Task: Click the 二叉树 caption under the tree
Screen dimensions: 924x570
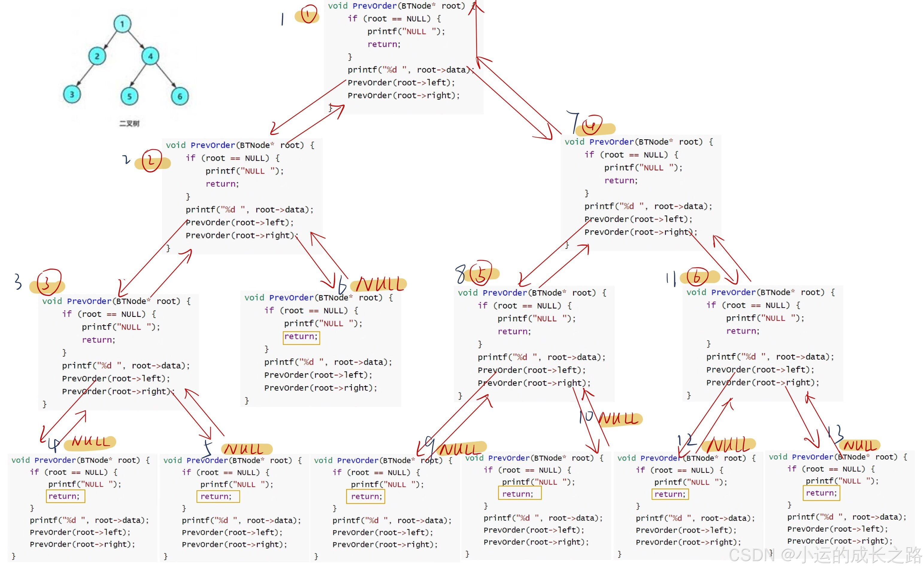Action: 129,123
